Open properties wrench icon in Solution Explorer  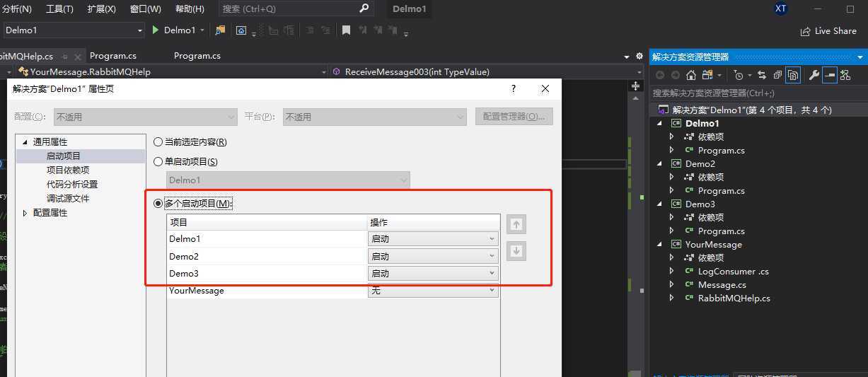click(x=814, y=75)
